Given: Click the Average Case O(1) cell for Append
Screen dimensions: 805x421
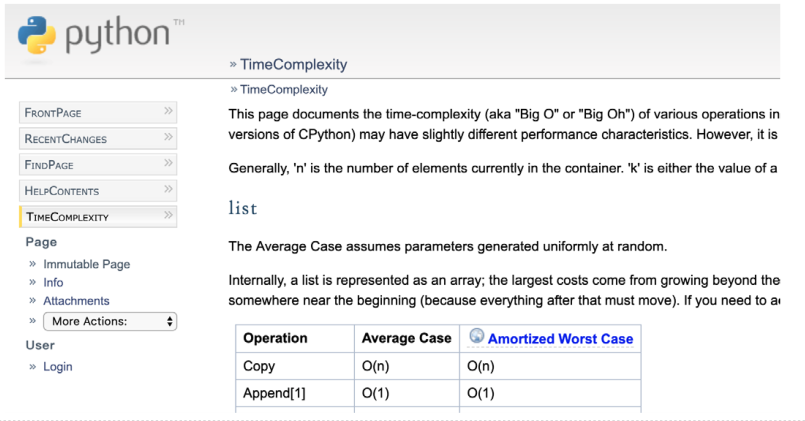Looking at the screenshot, I should [407, 393].
